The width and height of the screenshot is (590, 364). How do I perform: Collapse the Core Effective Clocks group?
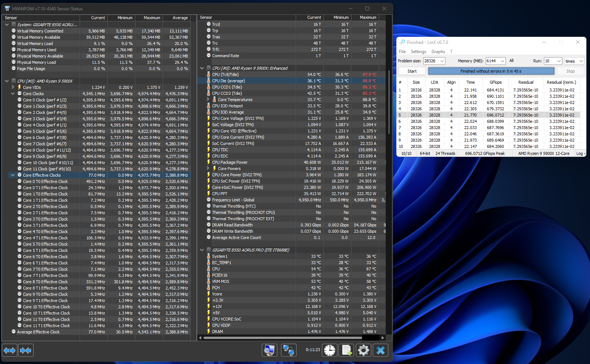(13, 175)
